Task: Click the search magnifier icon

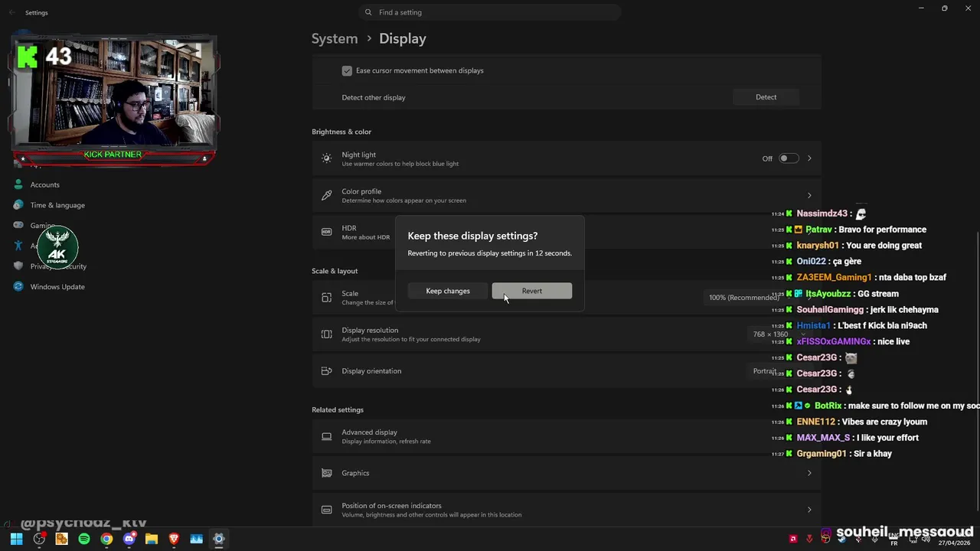Action: [x=368, y=12]
